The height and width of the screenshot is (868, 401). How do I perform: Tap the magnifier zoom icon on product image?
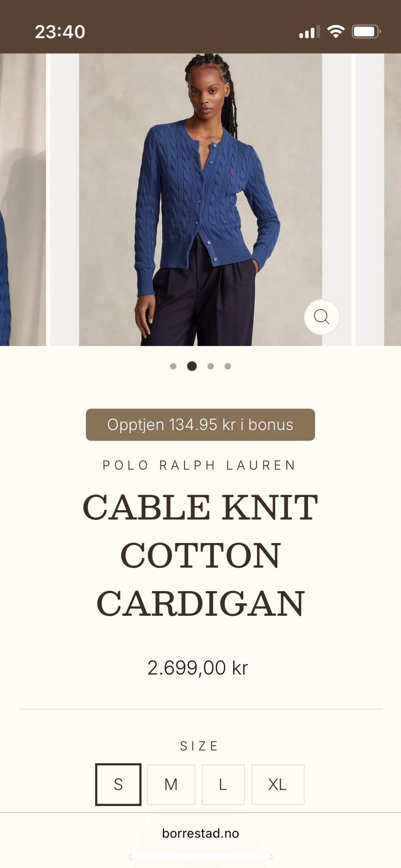click(321, 317)
